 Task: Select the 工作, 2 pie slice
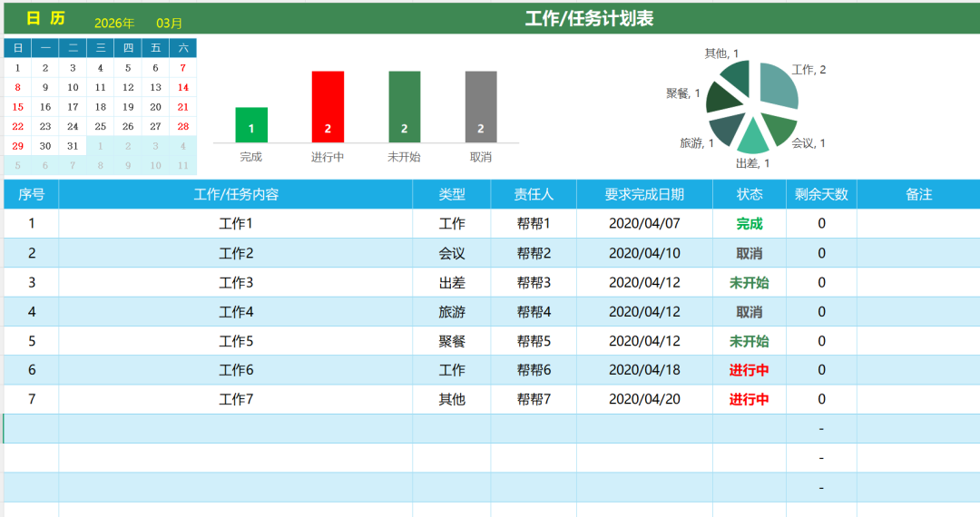tap(779, 87)
